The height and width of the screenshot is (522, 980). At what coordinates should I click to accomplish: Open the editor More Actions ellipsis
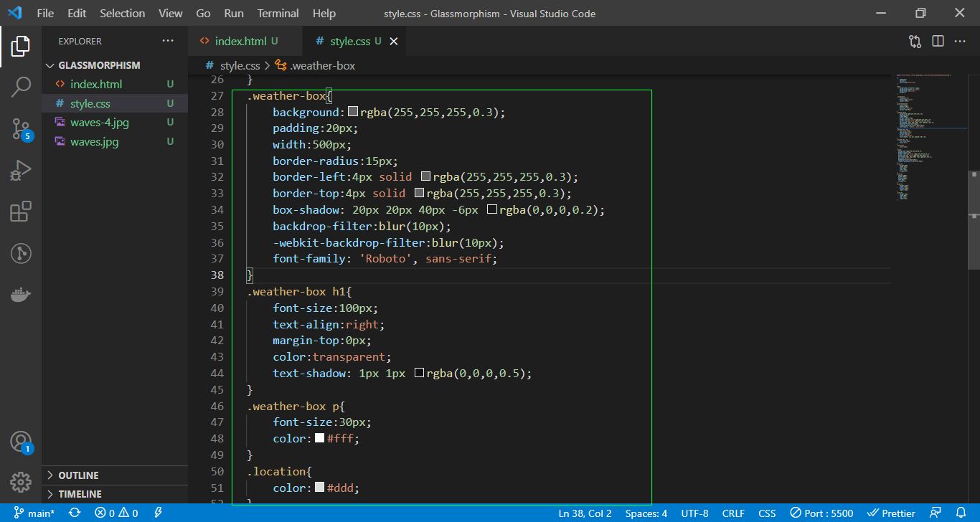[960, 42]
